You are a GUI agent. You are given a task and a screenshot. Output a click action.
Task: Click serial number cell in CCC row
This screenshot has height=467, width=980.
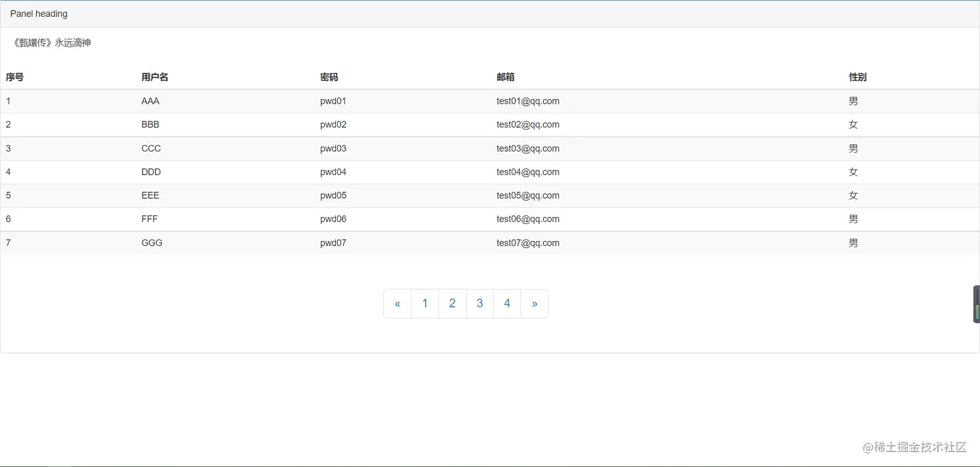8,148
